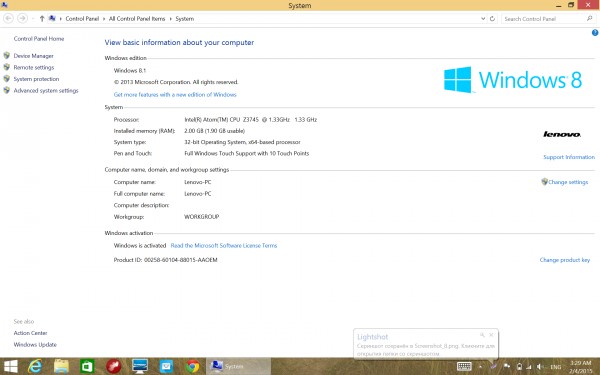Image resolution: width=600 pixels, height=375 pixels.
Task: Open Advanced system settings
Action: (x=46, y=91)
